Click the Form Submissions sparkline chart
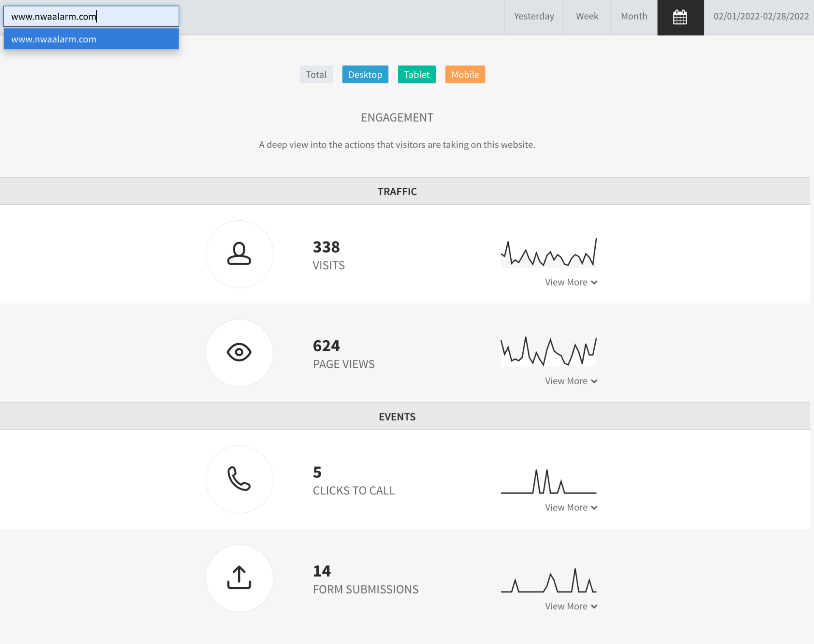Viewport: 814px width, 644px height. pyautogui.click(x=548, y=580)
